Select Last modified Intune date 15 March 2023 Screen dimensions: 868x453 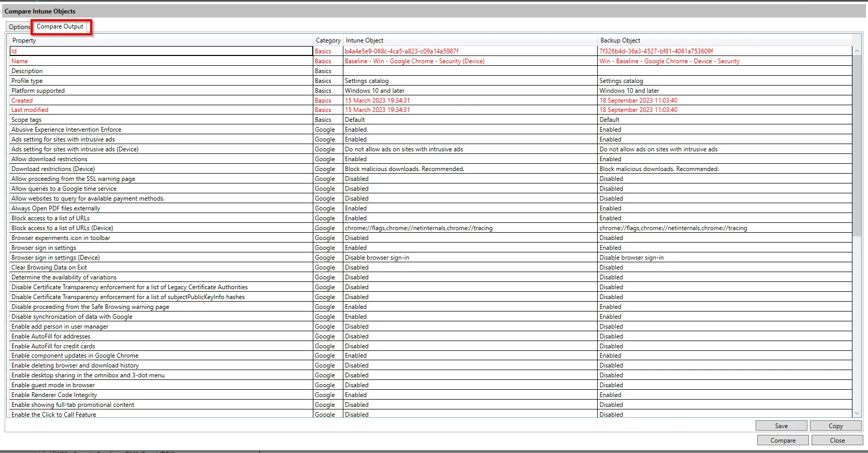tap(378, 110)
